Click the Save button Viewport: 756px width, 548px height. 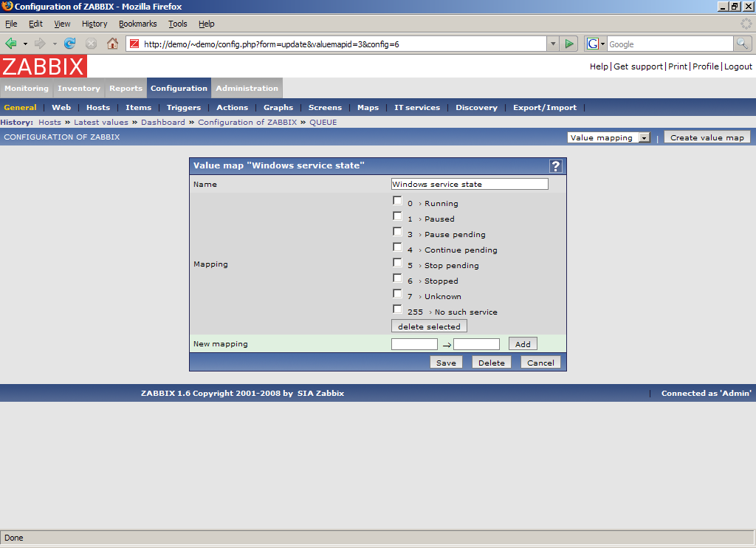coord(446,363)
